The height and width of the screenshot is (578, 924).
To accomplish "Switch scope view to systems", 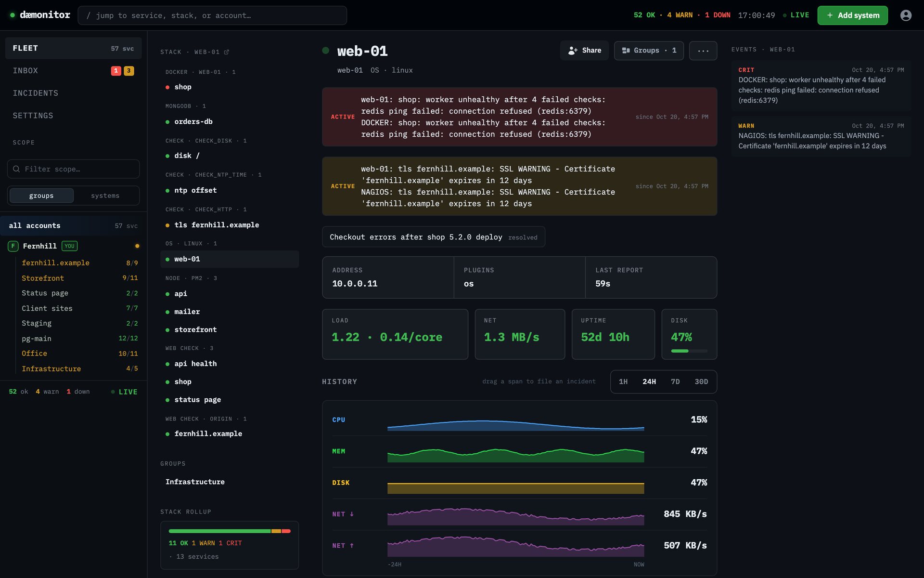I will point(105,196).
